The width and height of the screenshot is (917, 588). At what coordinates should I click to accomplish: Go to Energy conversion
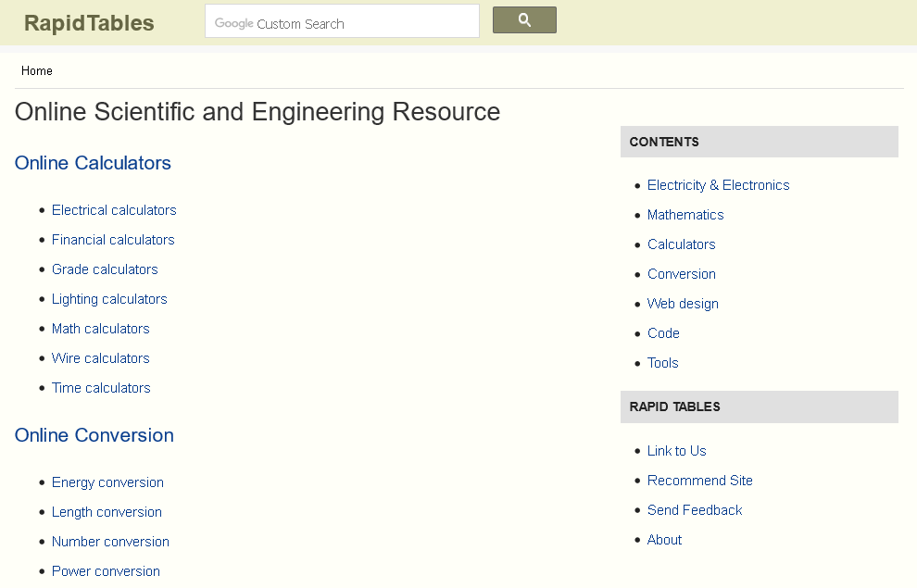point(107,482)
